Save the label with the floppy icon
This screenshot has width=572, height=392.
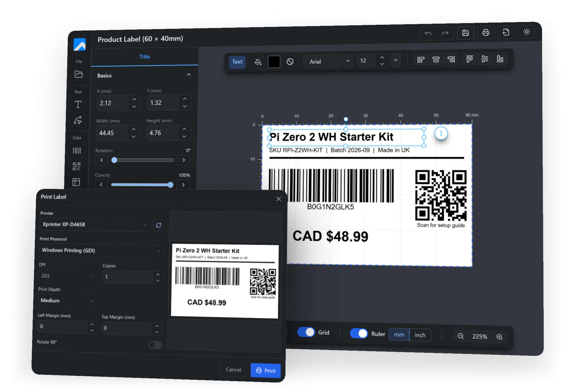tap(465, 33)
